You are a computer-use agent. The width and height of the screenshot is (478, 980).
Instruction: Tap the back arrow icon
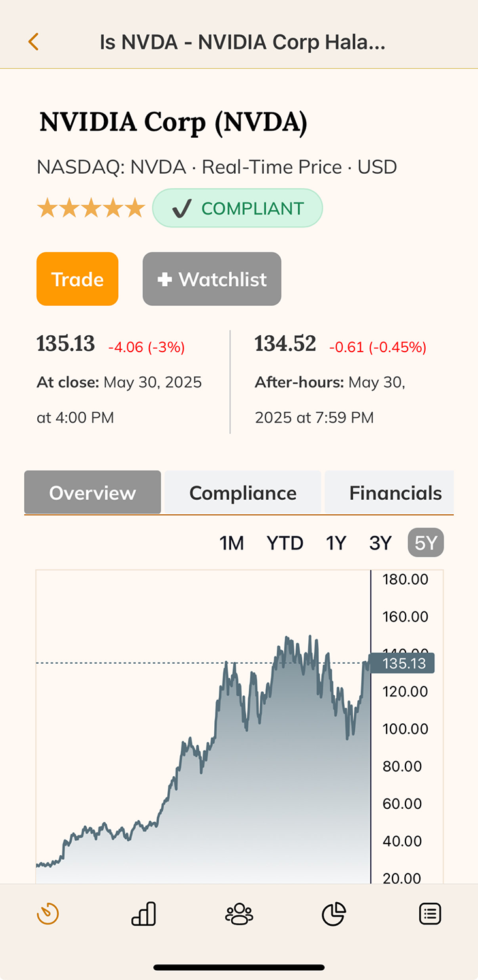tap(33, 42)
